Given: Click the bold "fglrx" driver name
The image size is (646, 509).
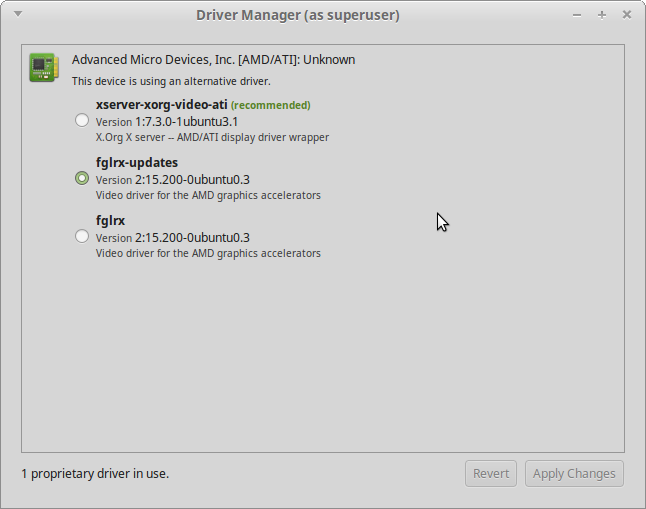Looking at the screenshot, I should 110,221.
